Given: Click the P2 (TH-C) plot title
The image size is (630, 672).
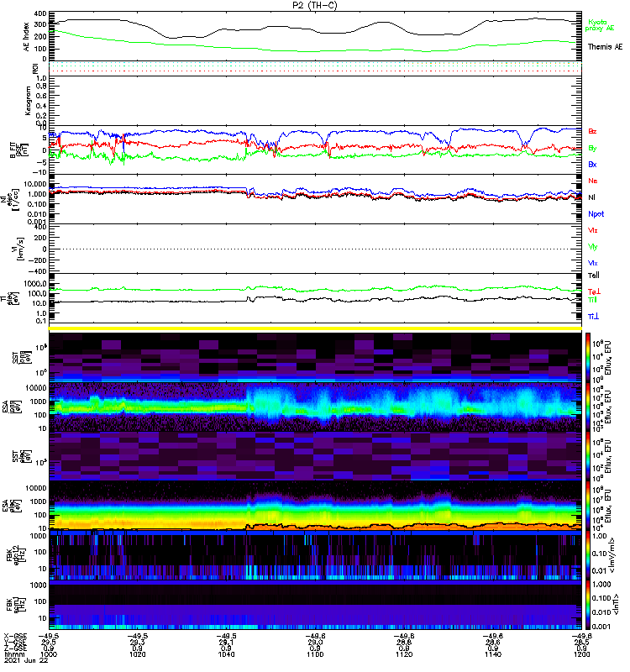Looking at the screenshot, I should tap(316, 5).
